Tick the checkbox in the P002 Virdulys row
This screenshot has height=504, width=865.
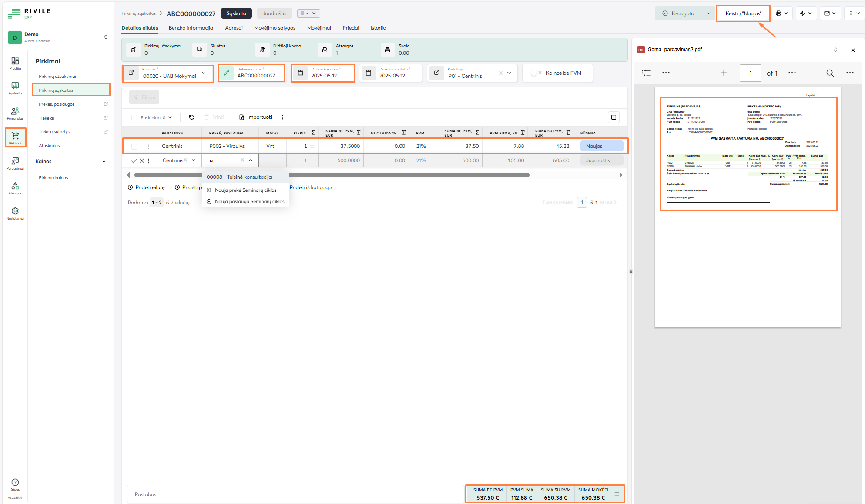134,147
